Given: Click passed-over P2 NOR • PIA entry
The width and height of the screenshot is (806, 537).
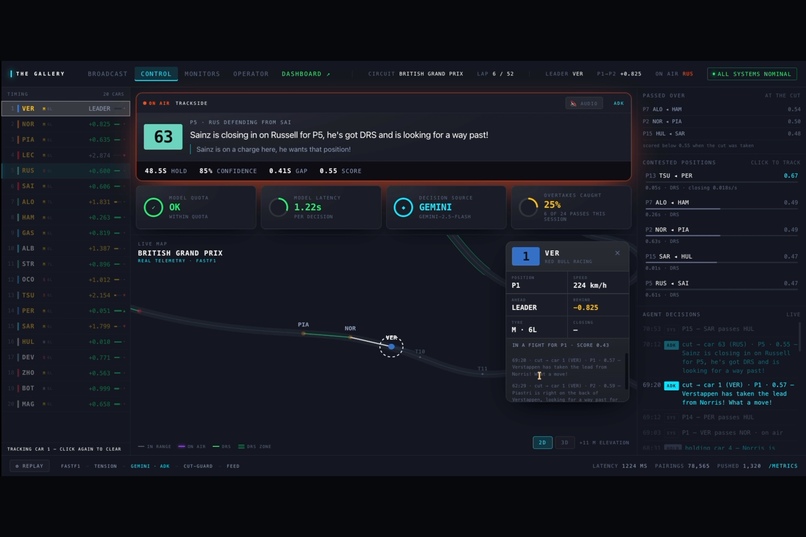Looking at the screenshot, I should click(722, 121).
